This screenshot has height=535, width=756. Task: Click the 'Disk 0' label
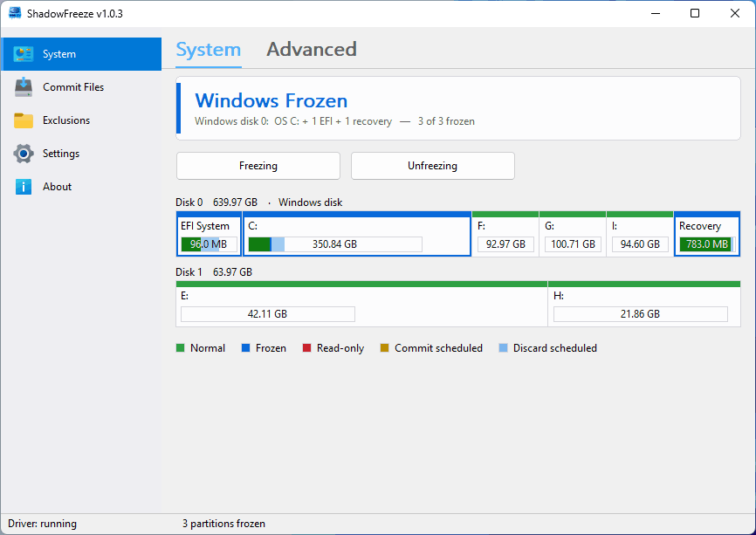pyautogui.click(x=189, y=202)
